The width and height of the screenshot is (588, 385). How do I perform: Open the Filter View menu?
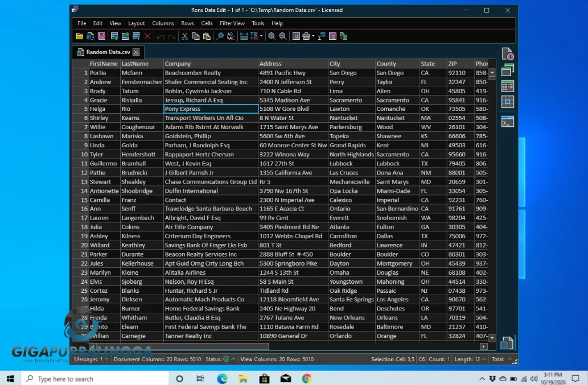(232, 23)
